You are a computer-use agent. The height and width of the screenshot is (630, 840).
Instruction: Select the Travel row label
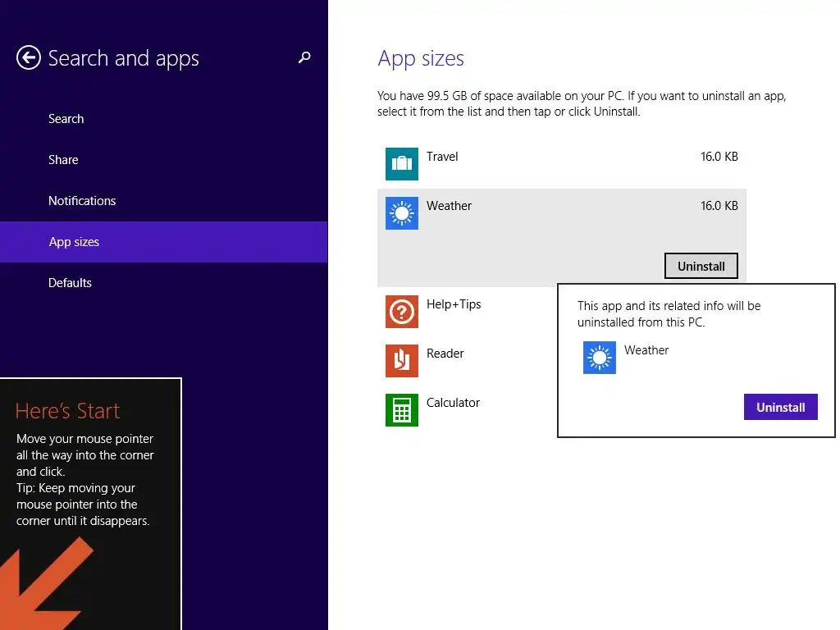[x=442, y=157]
